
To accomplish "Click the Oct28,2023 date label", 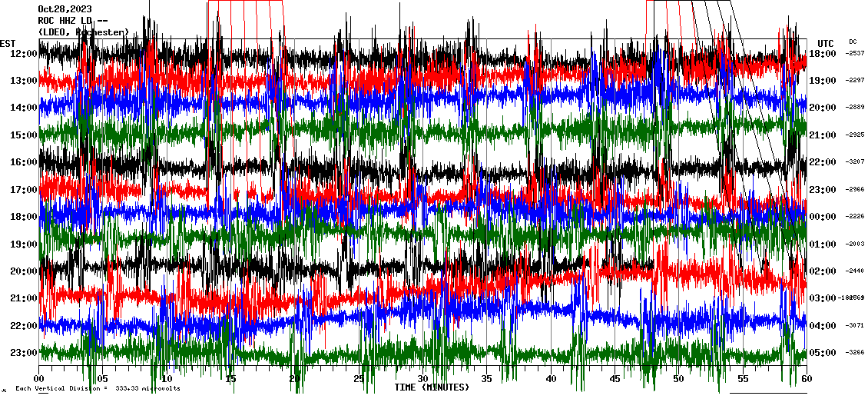I will (65, 9).
